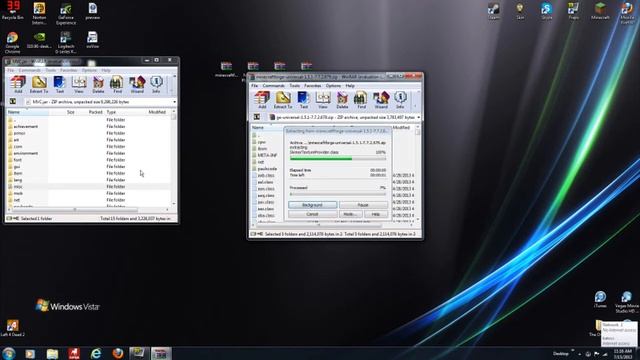Click Pause button in extracting dialog
Viewport: 640px width, 360px height.
tap(363, 204)
